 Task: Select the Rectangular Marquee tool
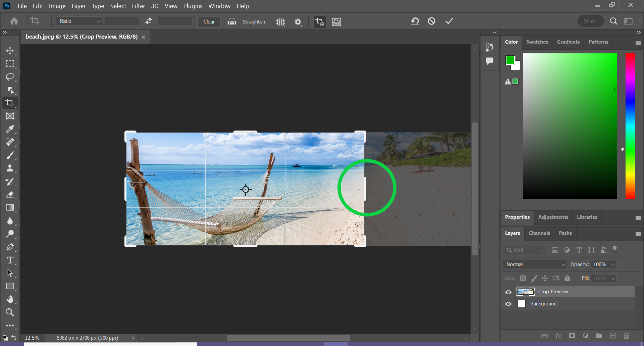[10, 64]
